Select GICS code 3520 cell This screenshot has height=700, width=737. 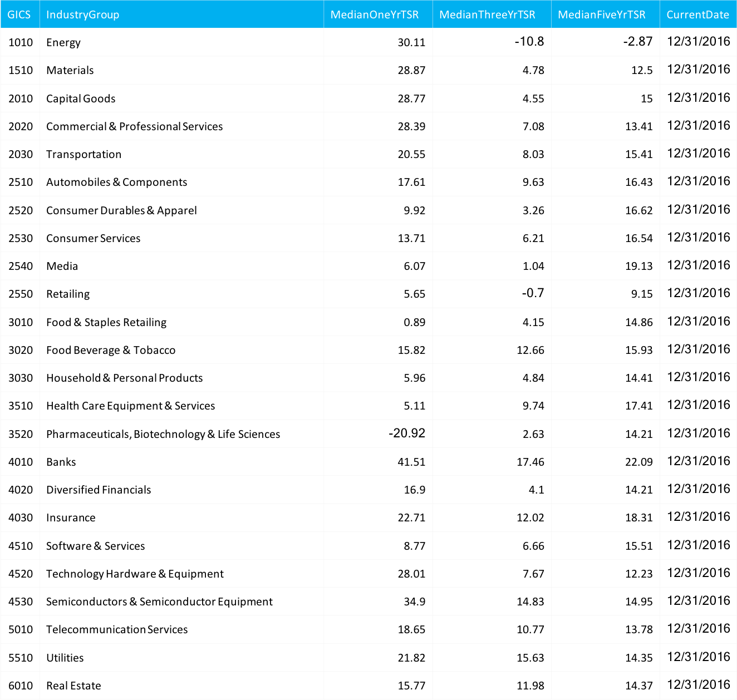[x=21, y=434]
